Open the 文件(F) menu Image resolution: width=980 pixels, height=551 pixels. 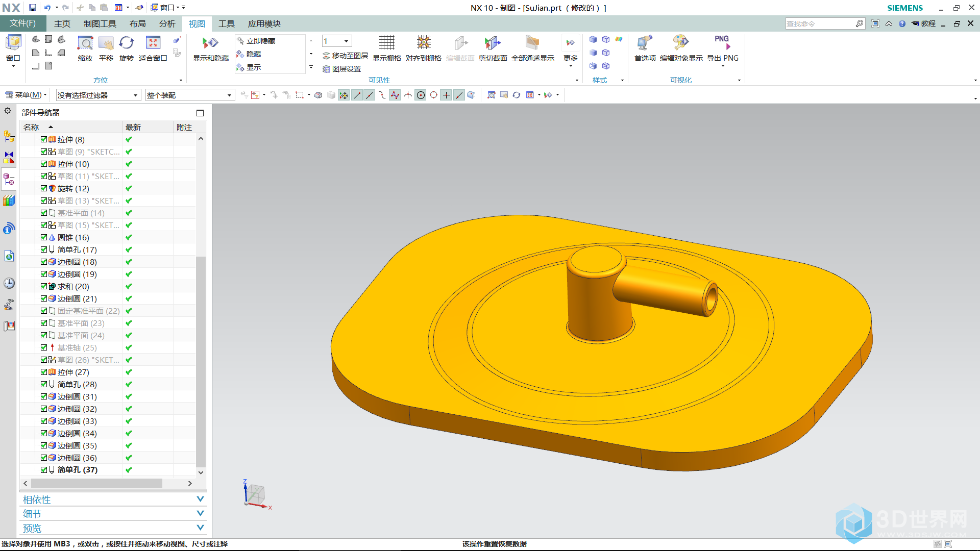(23, 23)
